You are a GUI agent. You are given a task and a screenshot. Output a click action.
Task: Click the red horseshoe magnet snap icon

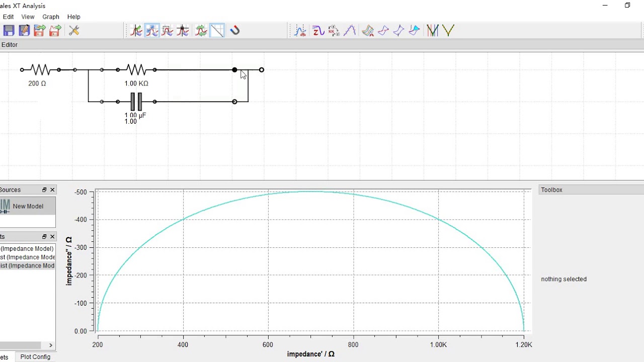[234, 31]
